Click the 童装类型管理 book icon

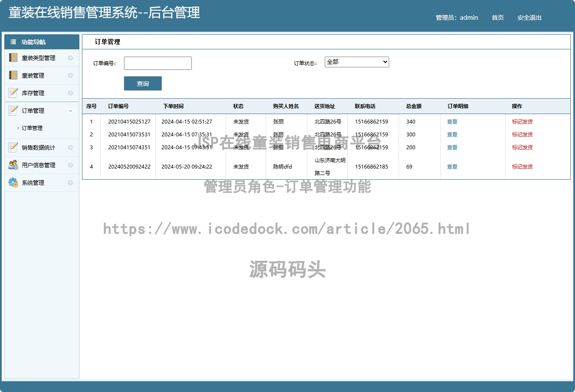point(13,58)
